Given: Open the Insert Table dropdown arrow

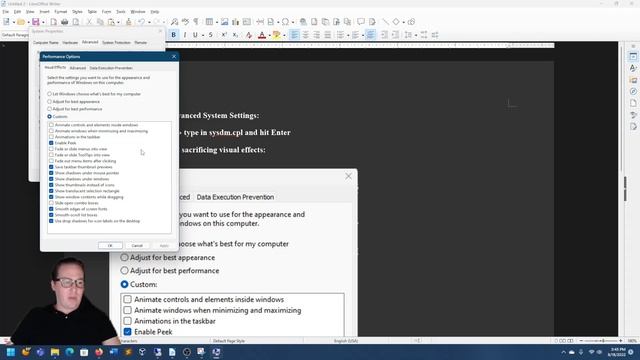Looking at the screenshot, I should point(216,22).
